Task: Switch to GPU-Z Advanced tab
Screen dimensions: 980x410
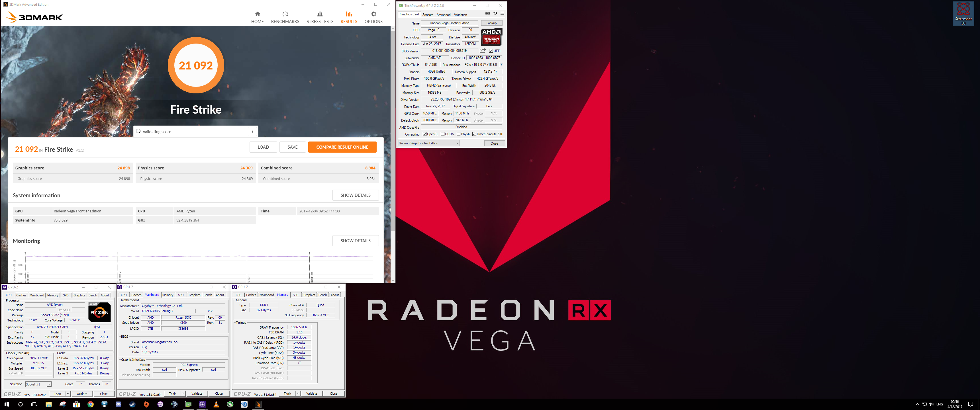Action: [443, 15]
